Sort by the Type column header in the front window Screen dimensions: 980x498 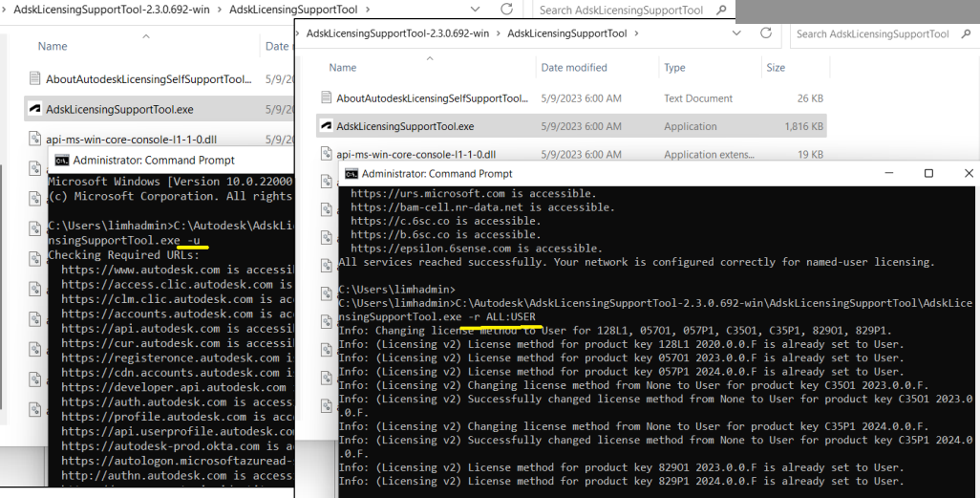point(674,68)
